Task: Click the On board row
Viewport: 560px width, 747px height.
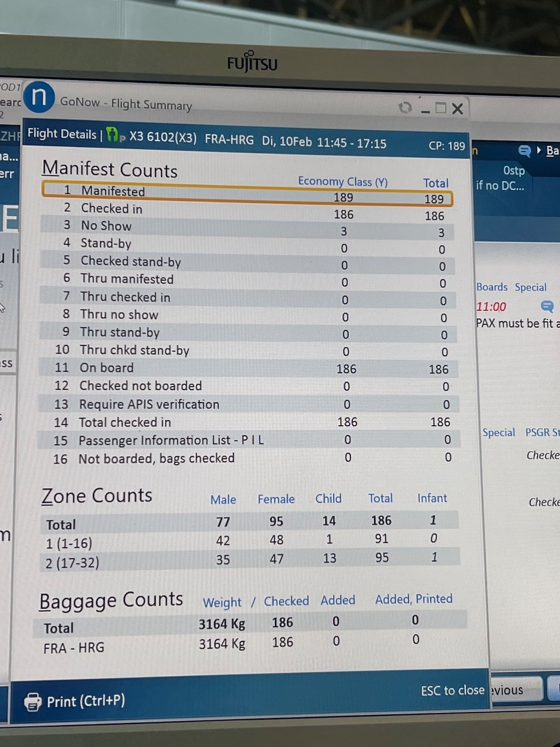Action: [x=246, y=368]
